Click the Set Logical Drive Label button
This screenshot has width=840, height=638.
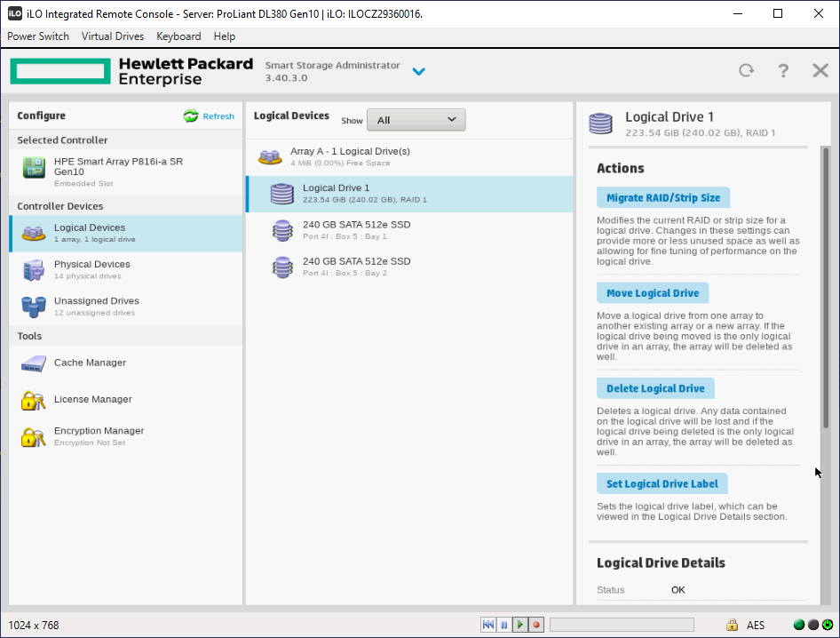(x=662, y=484)
